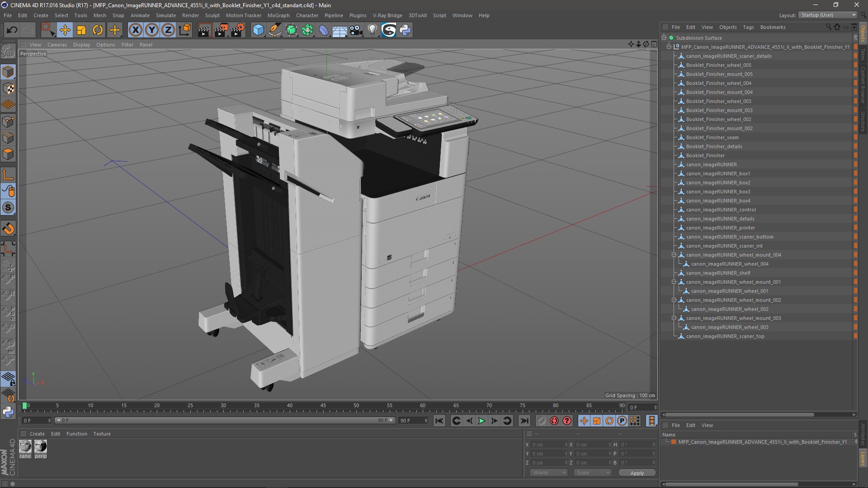Select Polygons mode icon in left sidebar
The width and height of the screenshot is (868, 488).
[x=8, y=154]
